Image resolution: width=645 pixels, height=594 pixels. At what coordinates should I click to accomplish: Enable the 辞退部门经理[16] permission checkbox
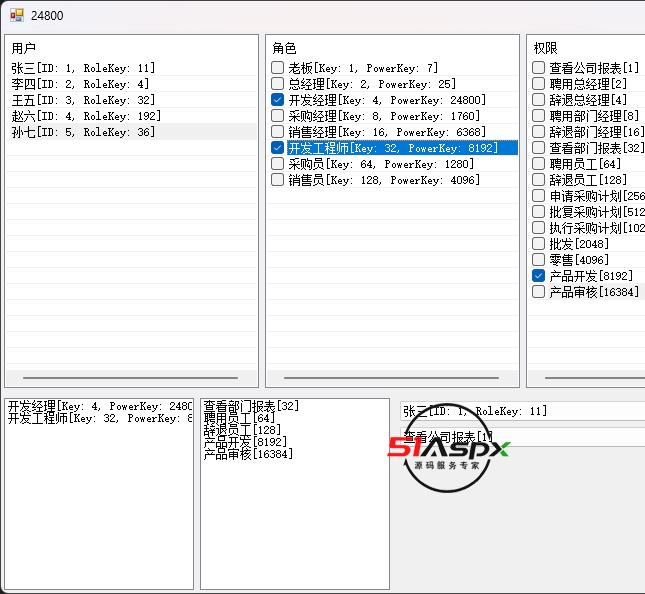538,132
